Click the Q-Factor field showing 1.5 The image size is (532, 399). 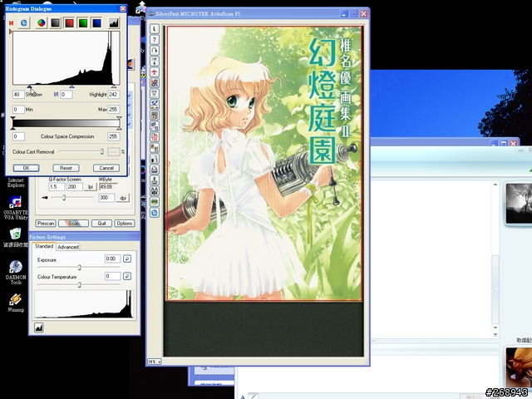pos(57,186)
